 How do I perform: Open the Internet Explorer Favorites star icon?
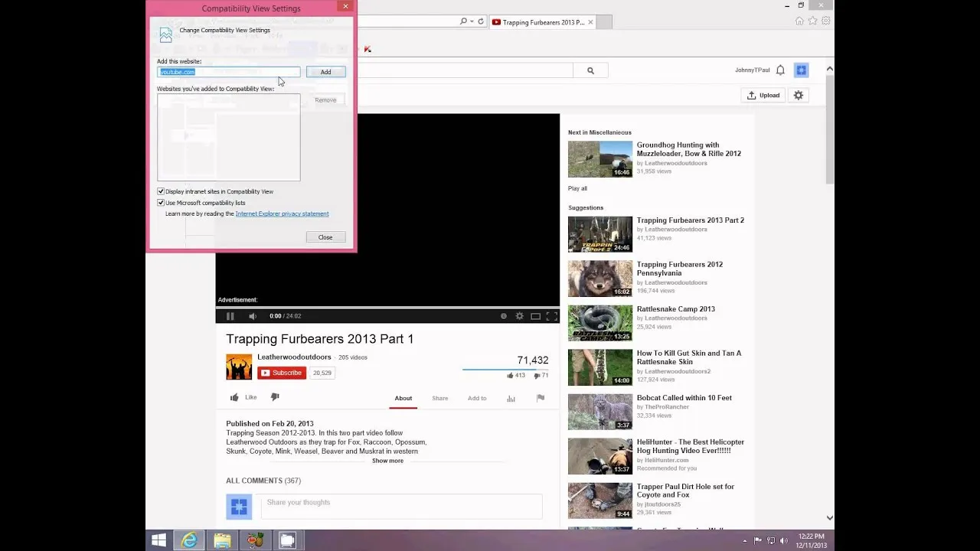(812, 21)
